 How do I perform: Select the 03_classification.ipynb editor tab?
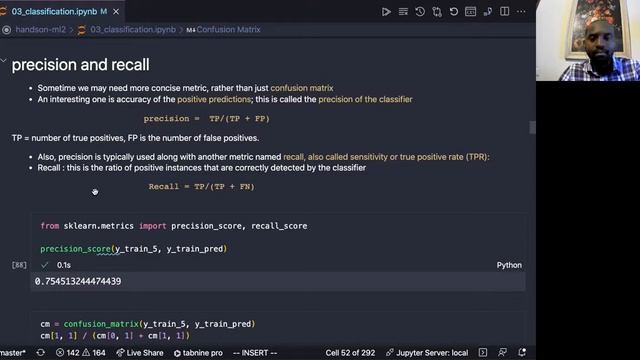[59, 11]
